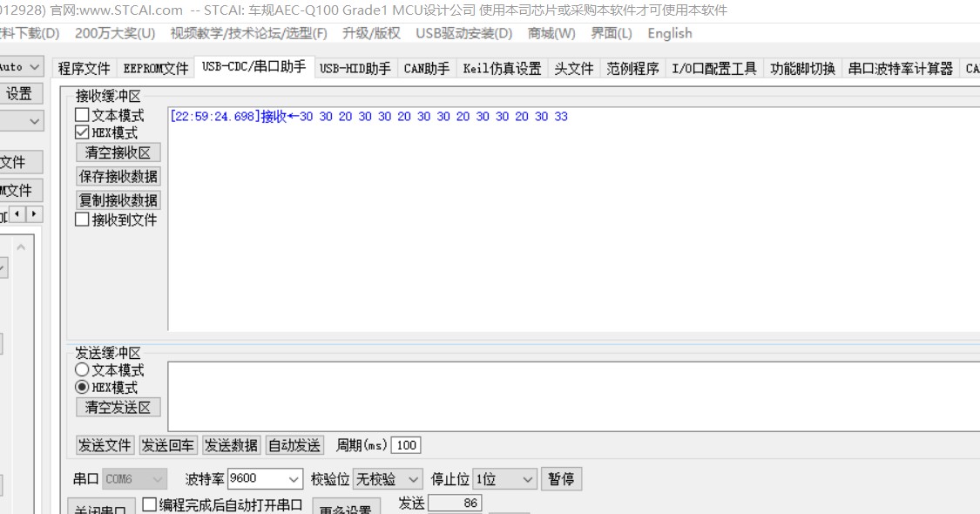This screenshot has width=980, height=514.
Task: Open the 头文件 tab
Action: click(574, 68)
